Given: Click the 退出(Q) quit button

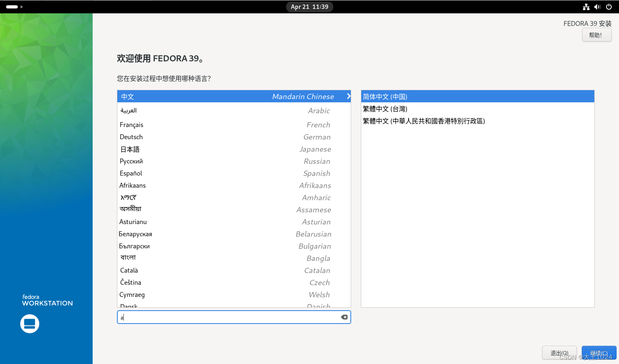Looking at the screenshot, I should (560, 353).
